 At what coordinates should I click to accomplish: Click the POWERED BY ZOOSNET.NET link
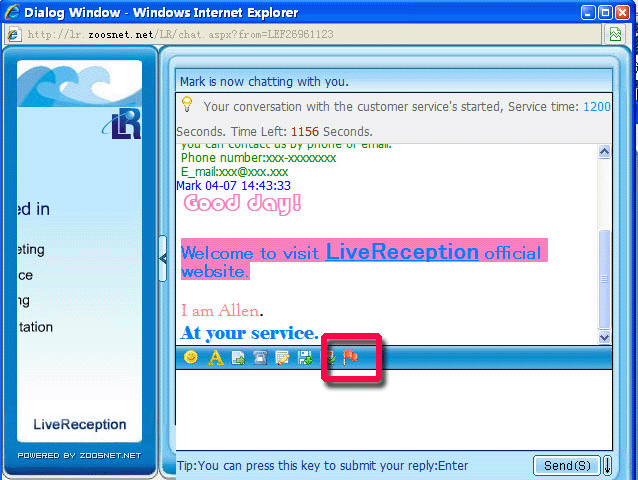coord(79,456)
